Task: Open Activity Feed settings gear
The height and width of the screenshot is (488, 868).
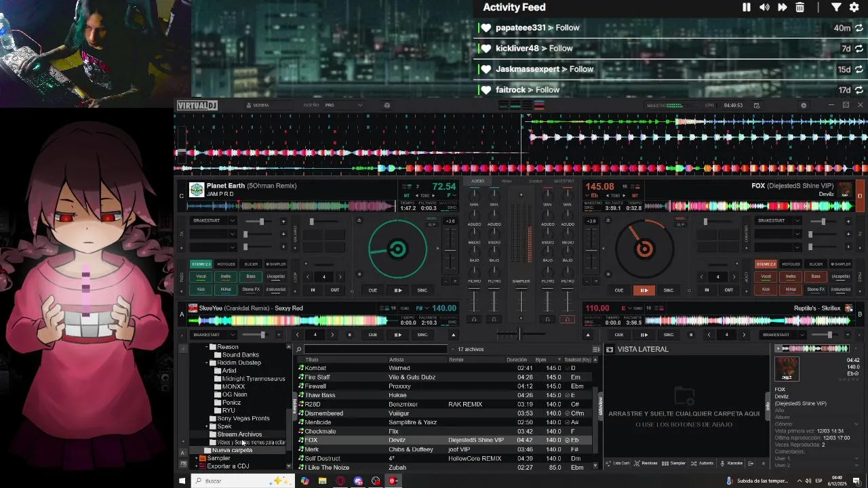Action: pos(854,7)
